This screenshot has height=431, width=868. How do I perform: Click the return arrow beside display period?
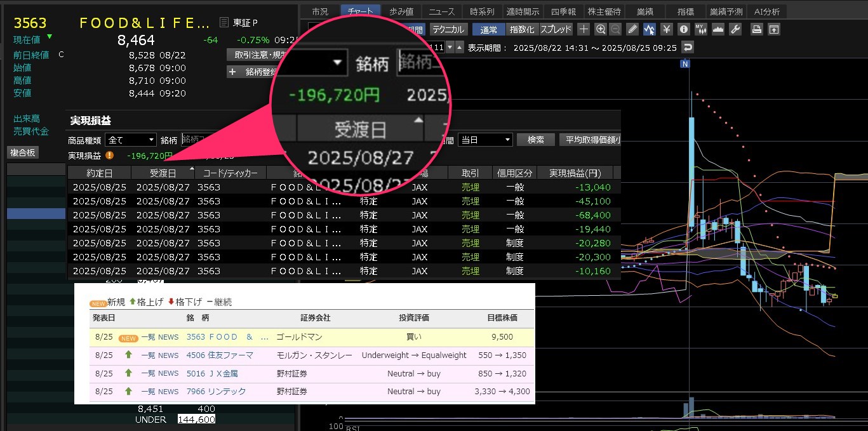click(x=687, y=48)
